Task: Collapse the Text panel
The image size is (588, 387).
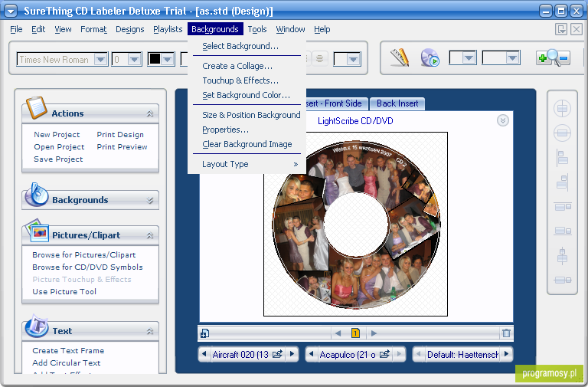Action: (x=150, y=331)
